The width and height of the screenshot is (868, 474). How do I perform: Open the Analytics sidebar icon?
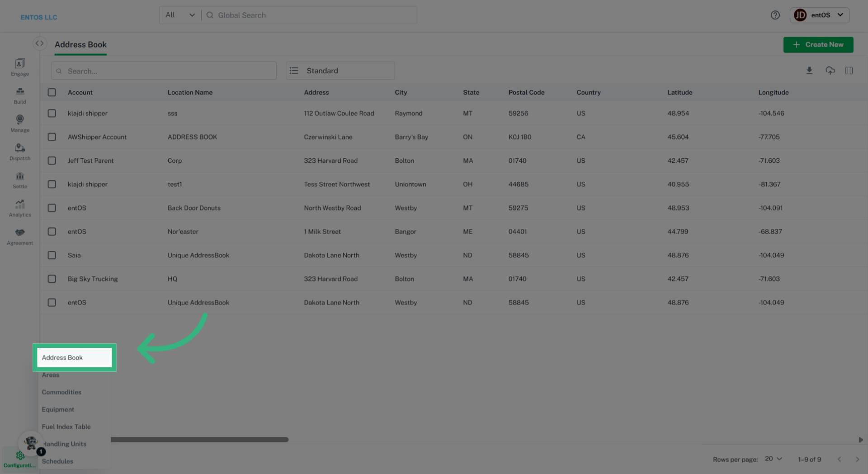click(x=20, y=208)
